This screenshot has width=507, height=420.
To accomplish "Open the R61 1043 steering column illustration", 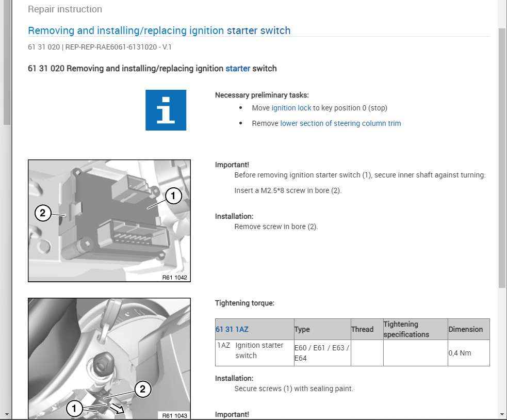I will pyautogui.click(x=109, y=359).
